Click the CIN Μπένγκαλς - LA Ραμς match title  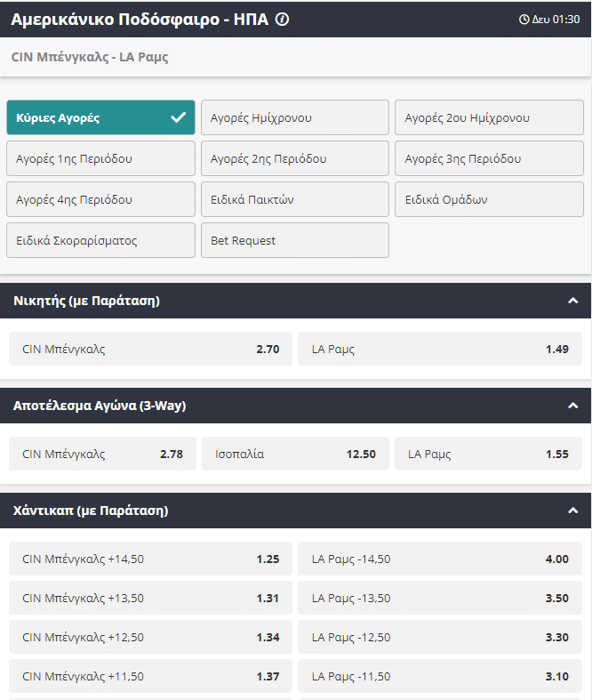click(90, 57)
